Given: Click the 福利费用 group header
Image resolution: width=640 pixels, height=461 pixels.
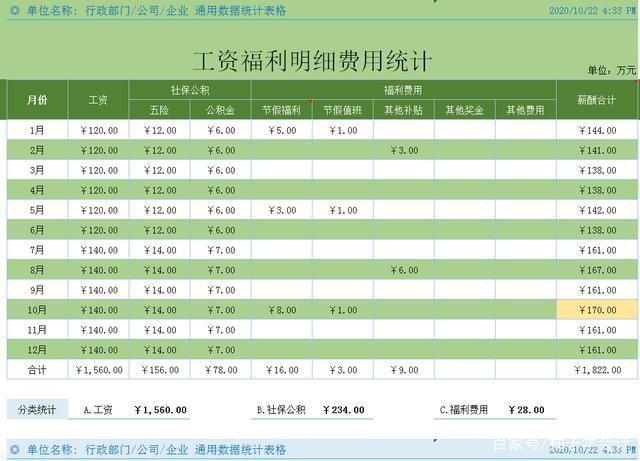Looking at the screenshot, I should tap(404, 90).
